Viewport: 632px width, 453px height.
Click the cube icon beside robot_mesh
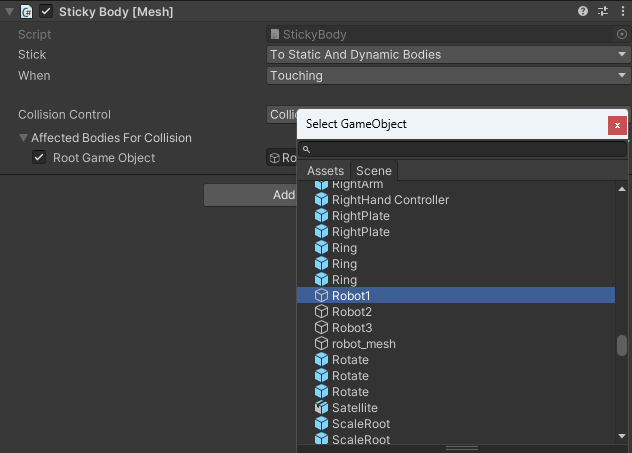click(x=321, y=343)
